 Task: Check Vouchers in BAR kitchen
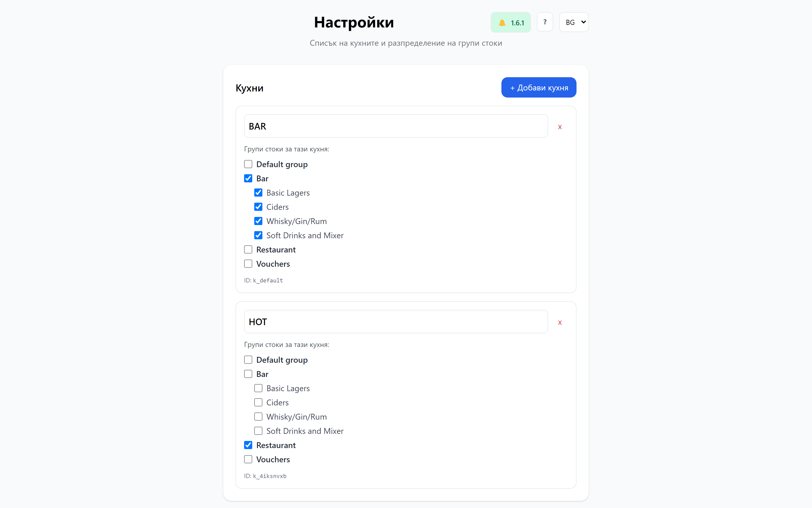tap(248, 263)
